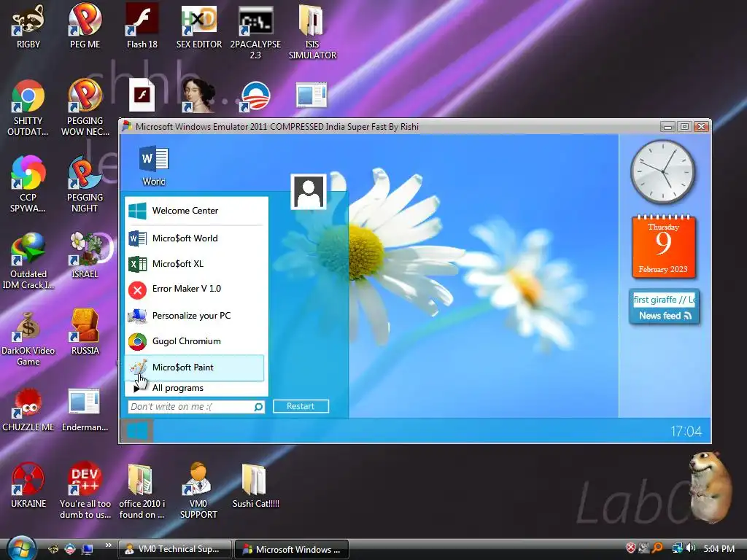
Task: Switch to VM0 Technical Sup... taskbar button
Action: tap(174, 549)
